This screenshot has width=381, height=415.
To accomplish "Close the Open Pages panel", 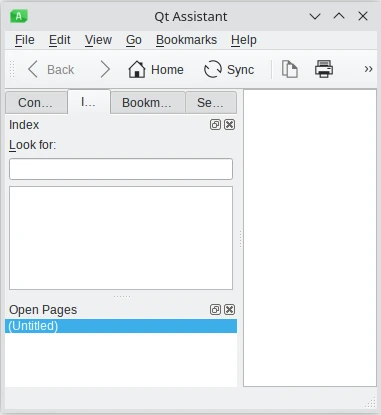I will point(229,310).
